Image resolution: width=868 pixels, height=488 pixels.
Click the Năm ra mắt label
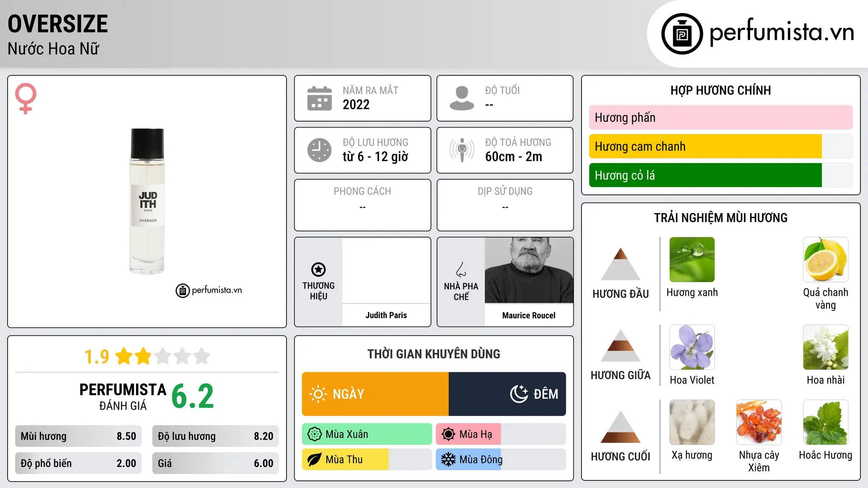(370, 90)
